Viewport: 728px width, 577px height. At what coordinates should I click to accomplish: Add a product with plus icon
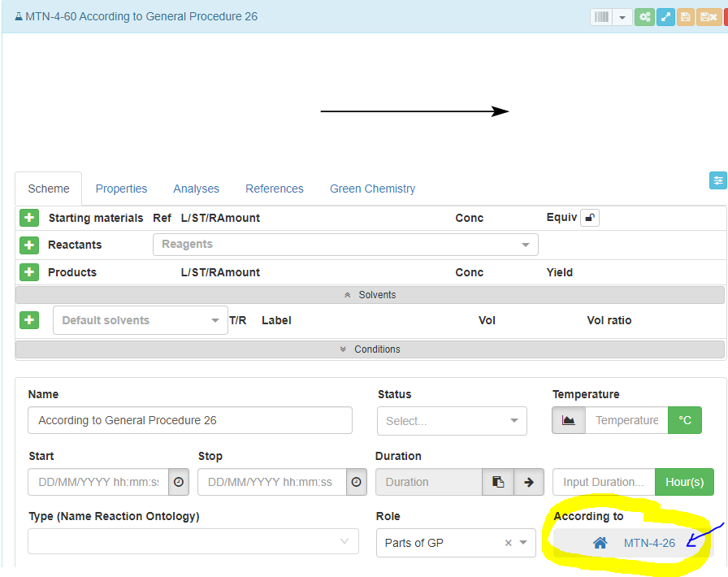point(28,271)
